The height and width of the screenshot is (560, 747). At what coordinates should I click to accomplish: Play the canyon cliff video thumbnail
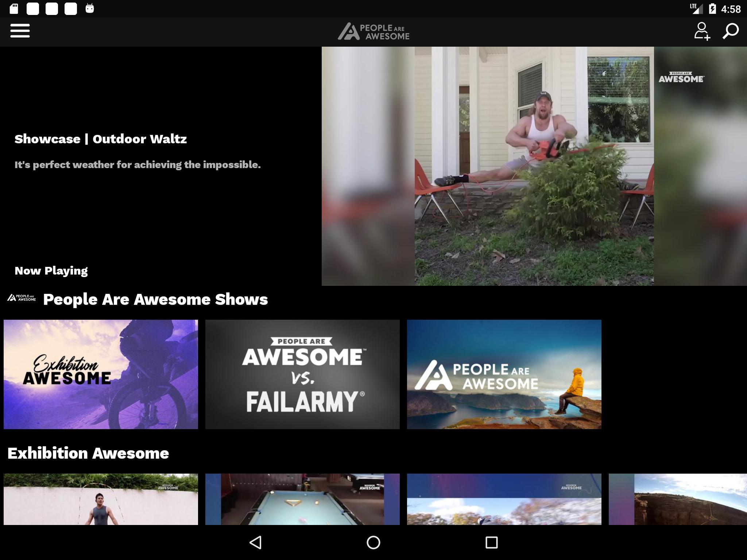(678, 499)
